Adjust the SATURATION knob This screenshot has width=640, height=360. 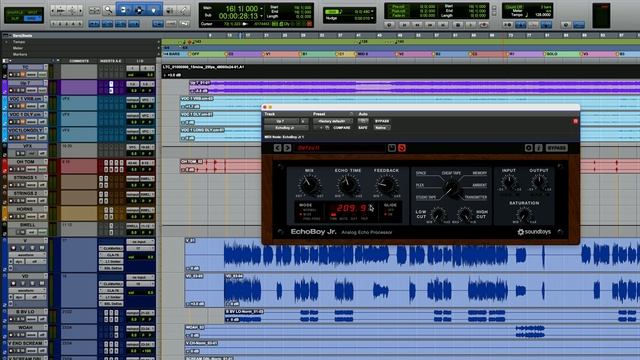click(524, 214)
